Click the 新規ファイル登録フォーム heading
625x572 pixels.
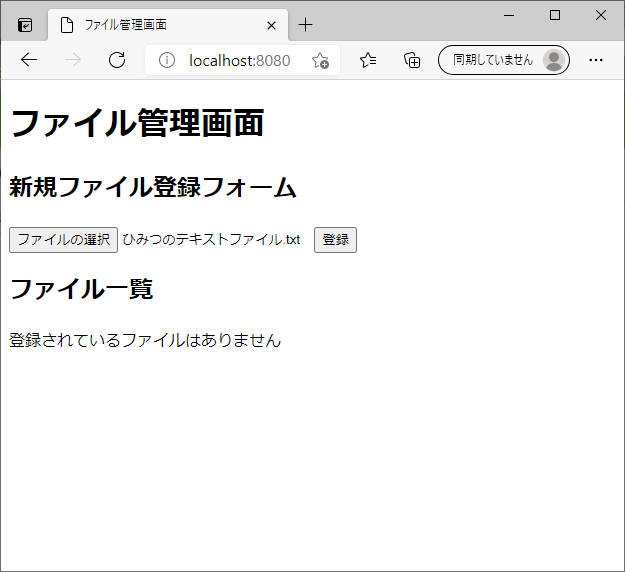153,187
